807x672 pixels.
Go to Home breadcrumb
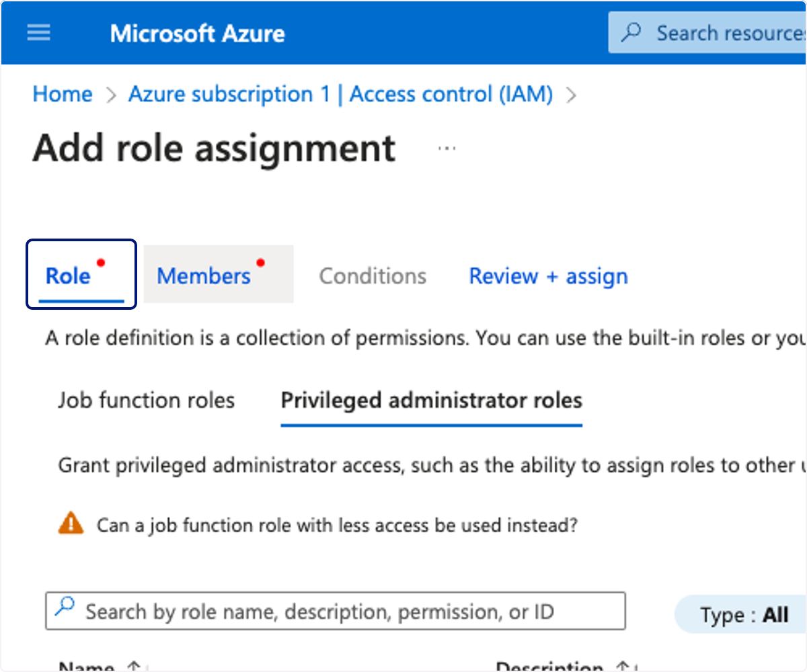coord(63,94)
